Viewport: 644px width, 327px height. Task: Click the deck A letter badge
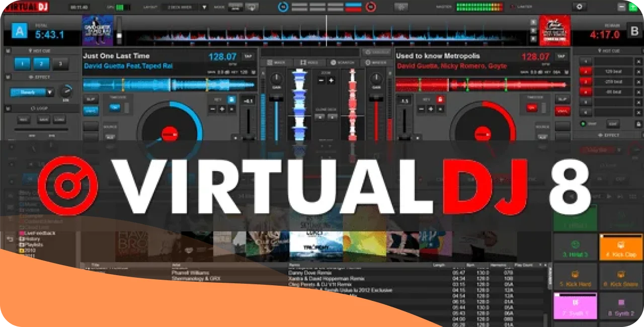pos(19,32)
